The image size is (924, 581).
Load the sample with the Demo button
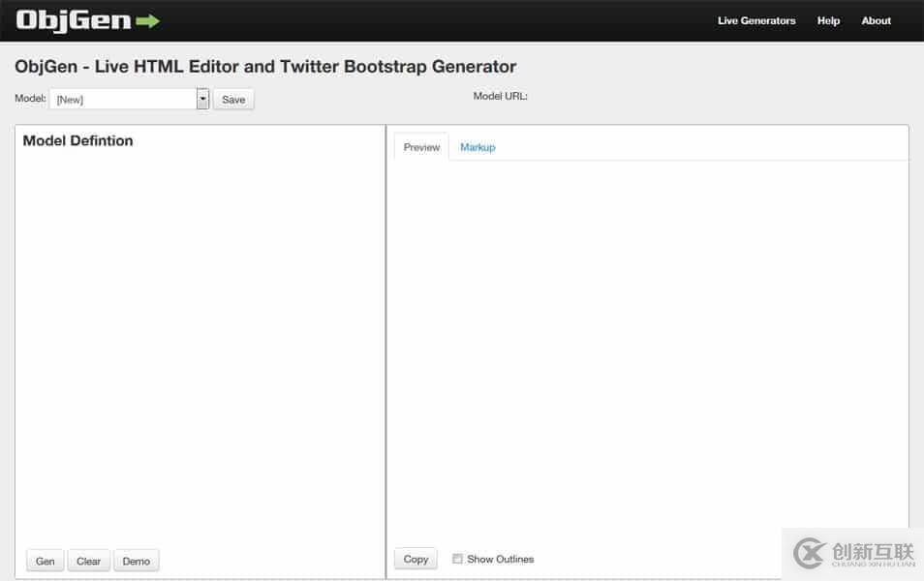136,561
